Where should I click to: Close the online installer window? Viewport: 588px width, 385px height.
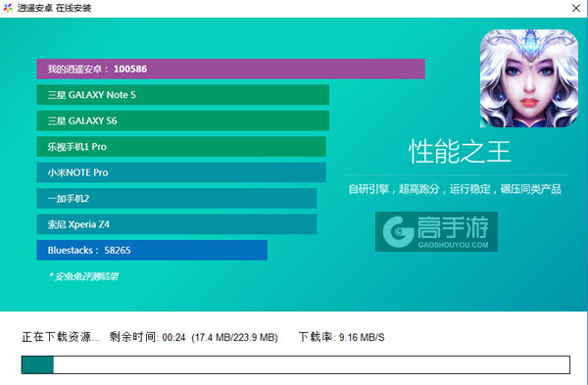576,8
